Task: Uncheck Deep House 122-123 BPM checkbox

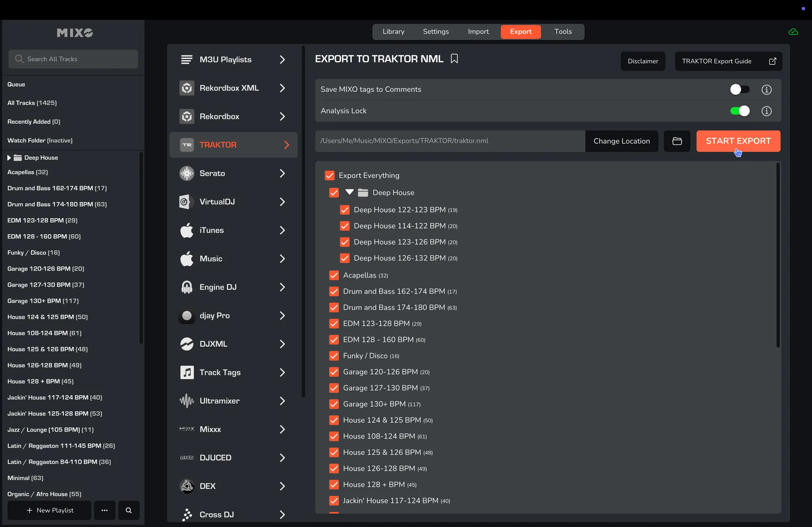Action: [345, 210]
